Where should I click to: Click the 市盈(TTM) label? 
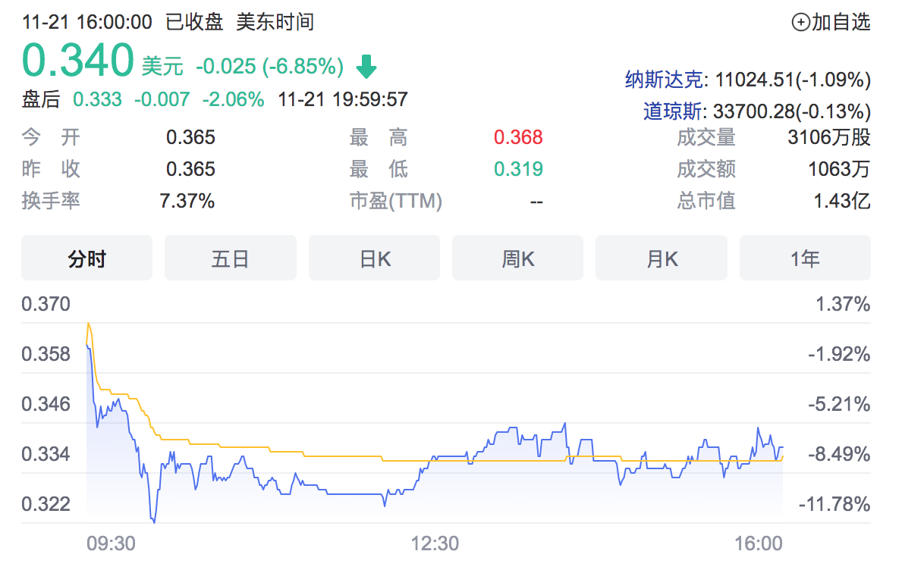(396, 201)
